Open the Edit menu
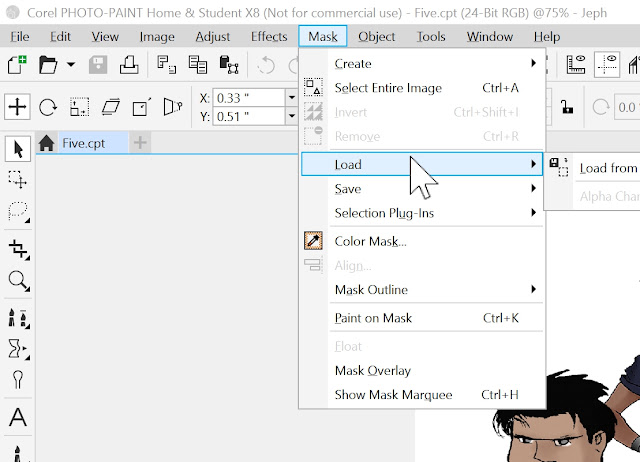Viewport: 640px width, 462px height. coord(60,37)
